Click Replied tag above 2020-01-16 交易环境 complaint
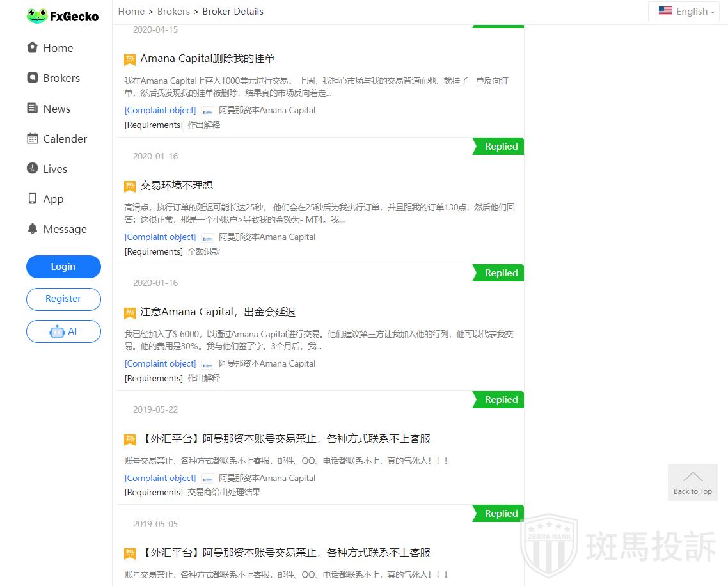 click(500, 146)
